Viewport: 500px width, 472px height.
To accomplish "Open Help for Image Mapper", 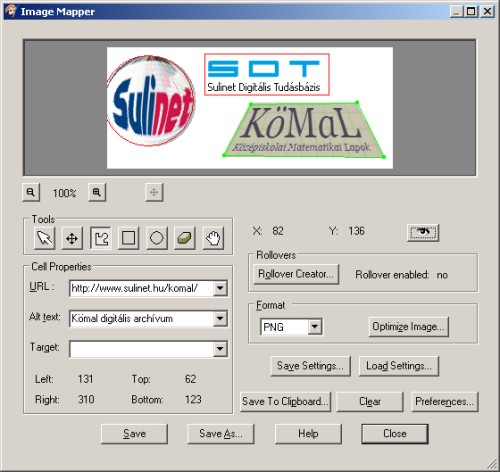I will pyautogui.click(x=308, y=434).
